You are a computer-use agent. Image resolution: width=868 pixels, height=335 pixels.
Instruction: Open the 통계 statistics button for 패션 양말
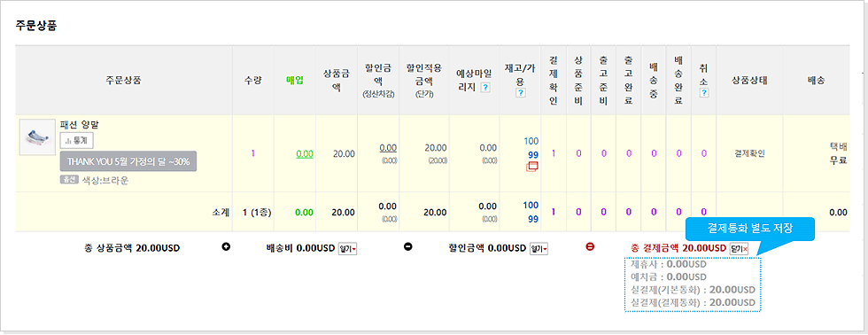(x=77, y=141)
